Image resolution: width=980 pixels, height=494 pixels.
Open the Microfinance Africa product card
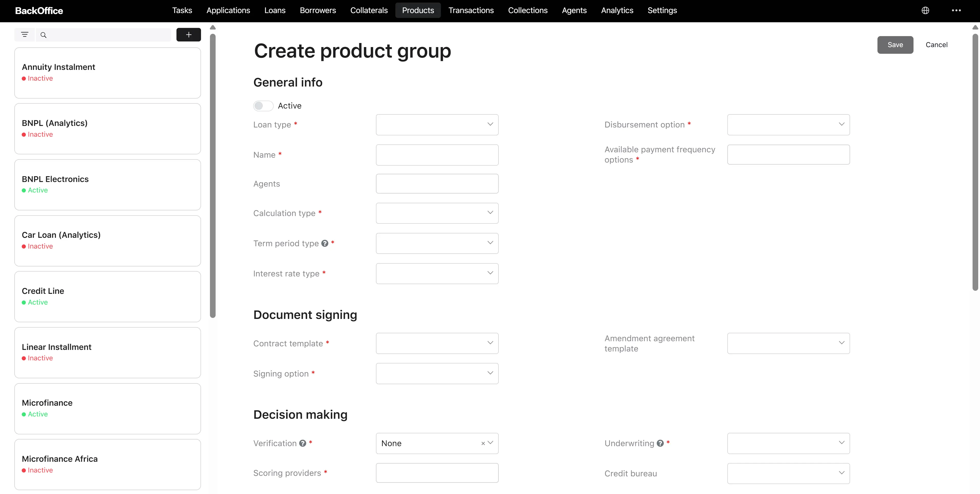(108, 465)
